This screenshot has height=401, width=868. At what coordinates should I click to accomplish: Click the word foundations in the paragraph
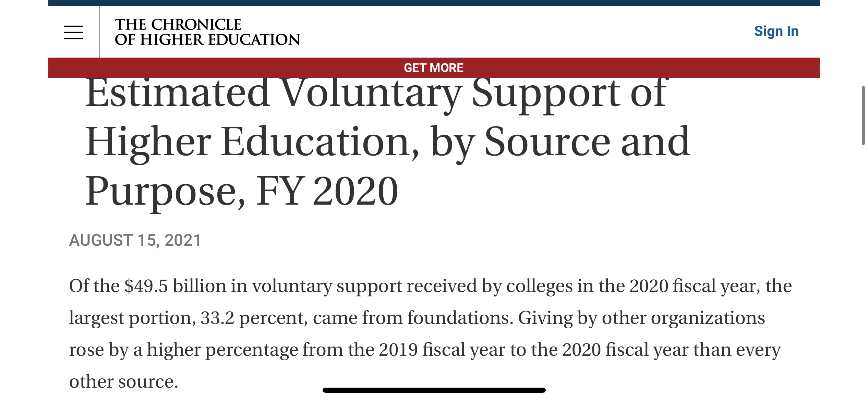point(460,317)
